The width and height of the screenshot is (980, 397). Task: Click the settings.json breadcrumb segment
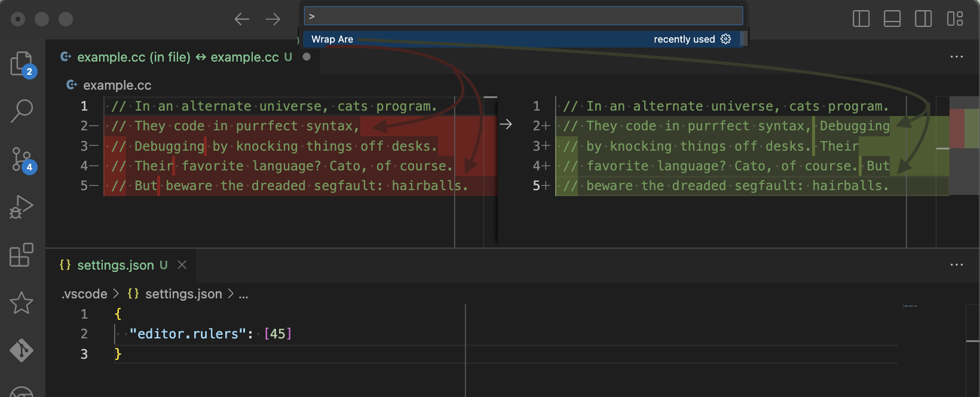183,294
